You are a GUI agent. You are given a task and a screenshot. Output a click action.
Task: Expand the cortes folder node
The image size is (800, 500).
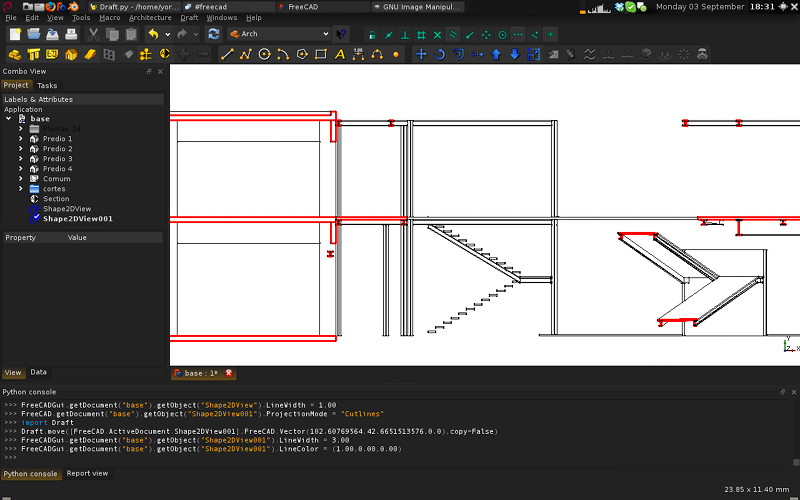coord(21,189)
